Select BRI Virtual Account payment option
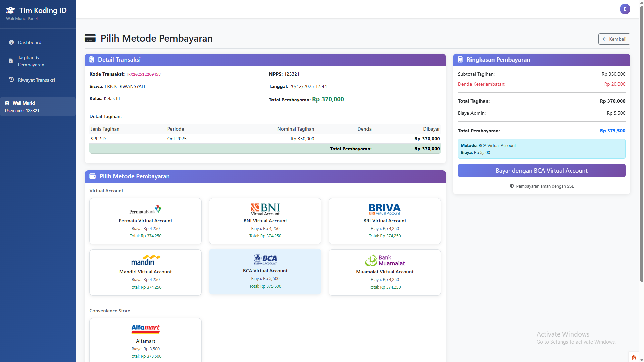The width and height of the screenshot is (644, 362). [385, 221]
